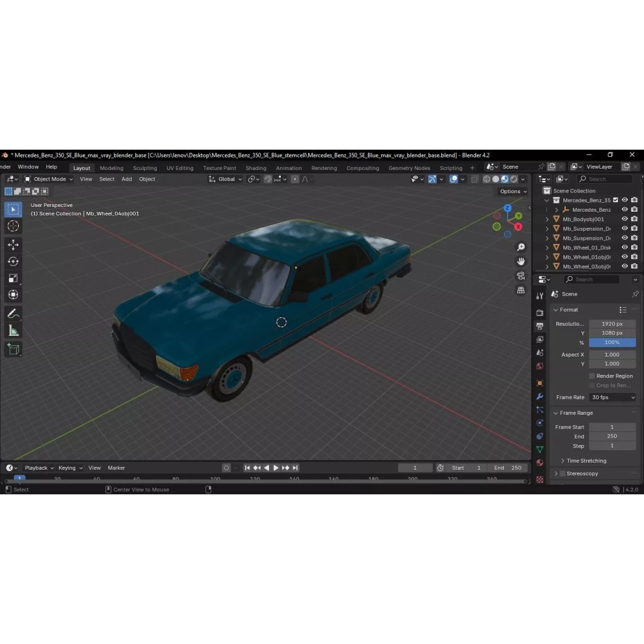Click the Move view hand icon
Screen dimensions: 644x644
coord(521,262)
